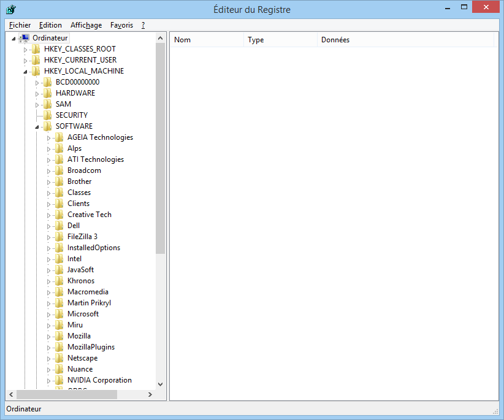This screenshot has width=504, height=420.
Task: Click the Broadcom folder icon
Action: (x=59, y=170)
